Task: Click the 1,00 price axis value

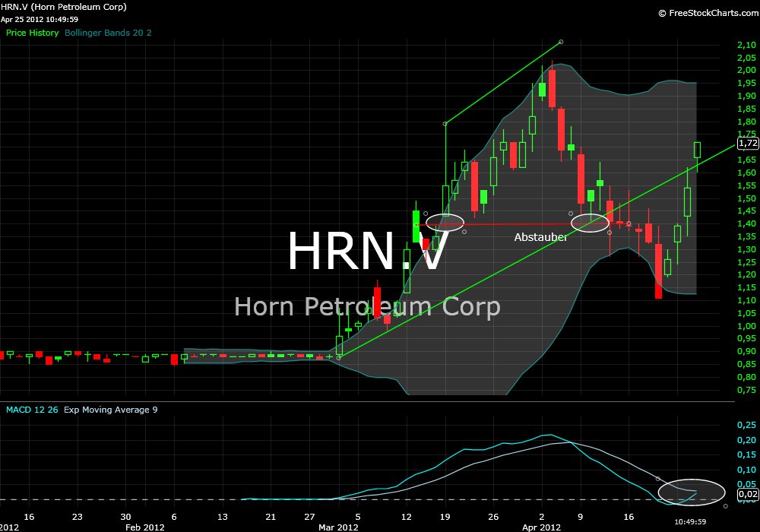Action: tap(746, 326)
